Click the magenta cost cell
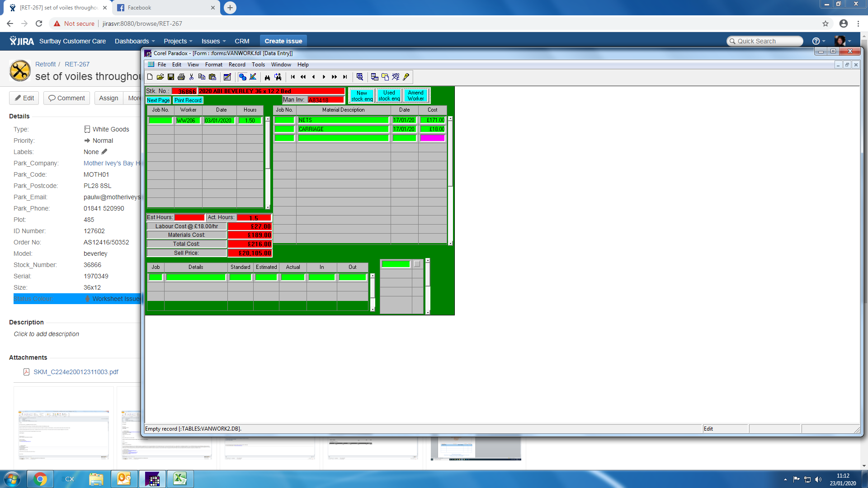This screenshot has height=488, width=868. (x=432, y=138)
